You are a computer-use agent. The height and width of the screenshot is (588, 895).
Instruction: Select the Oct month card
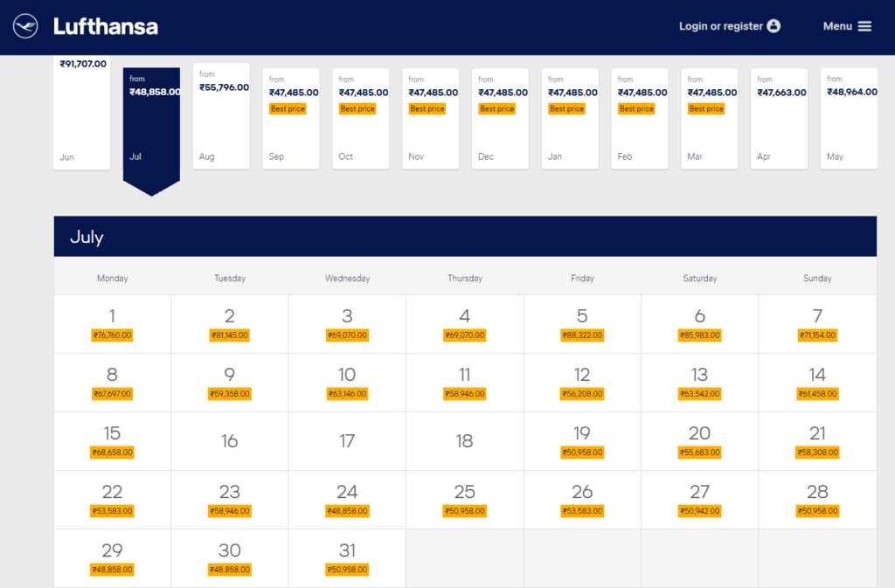361,119
